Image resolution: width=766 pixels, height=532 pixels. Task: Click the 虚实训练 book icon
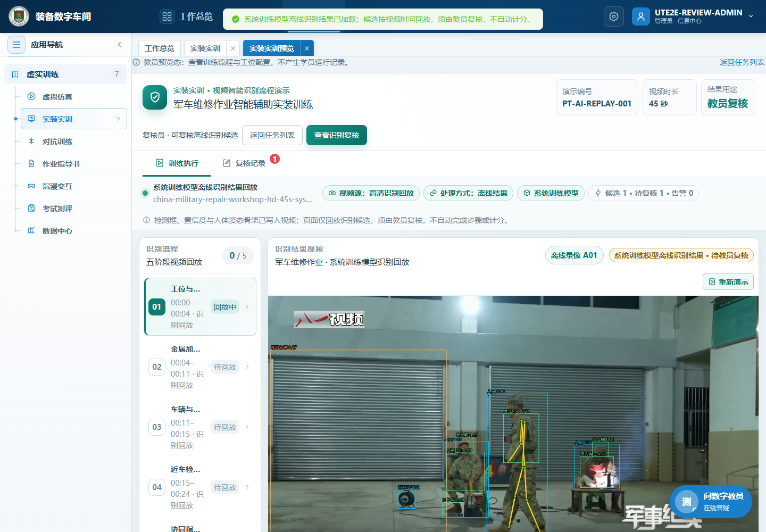coord(15,74)
